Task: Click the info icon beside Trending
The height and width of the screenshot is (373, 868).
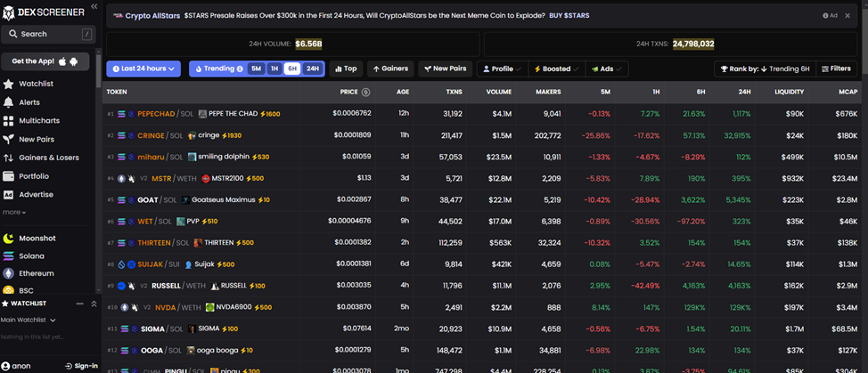Action: click(x=240, y=69)
